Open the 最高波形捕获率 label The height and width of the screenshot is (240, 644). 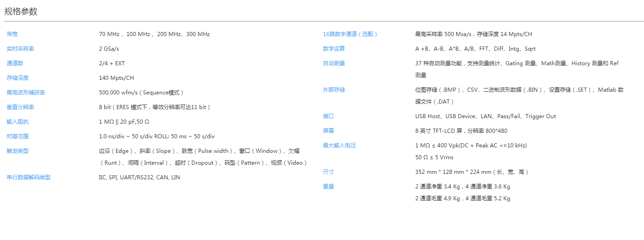point(26,93)
